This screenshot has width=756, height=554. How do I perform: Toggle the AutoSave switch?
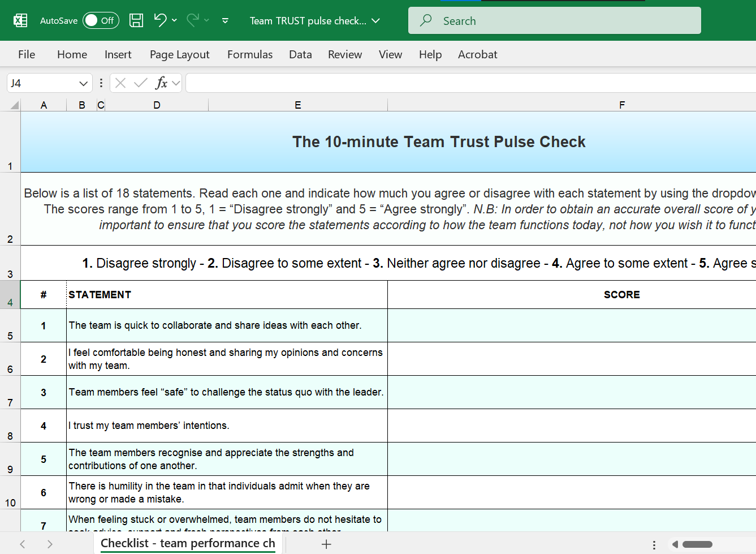click(101, 21)
